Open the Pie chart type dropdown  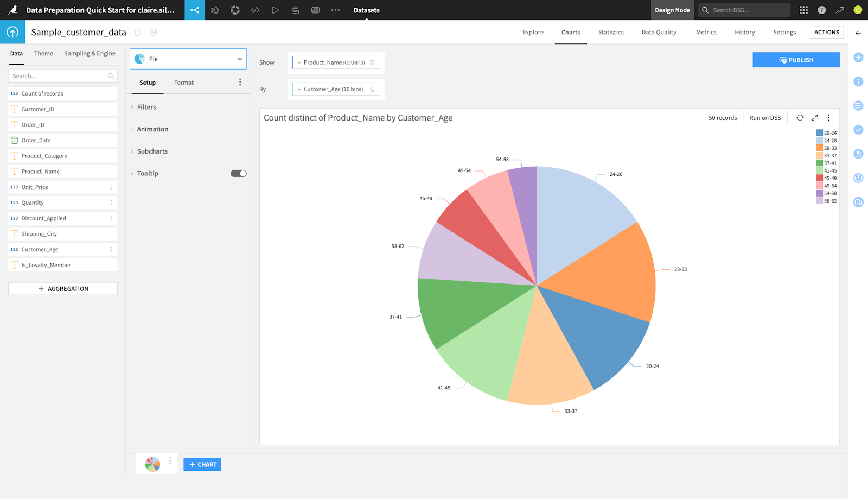pyautogui.click(x=188, y=59)
